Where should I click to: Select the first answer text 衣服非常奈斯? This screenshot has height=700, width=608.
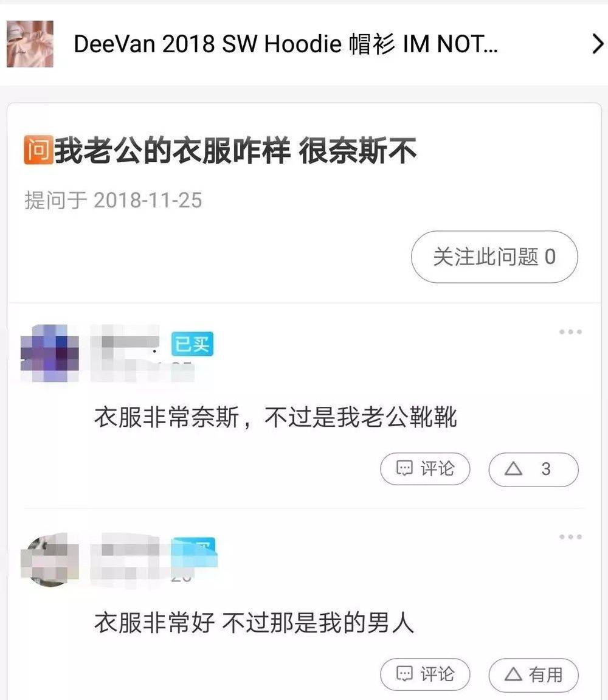[x=167, y=417]
